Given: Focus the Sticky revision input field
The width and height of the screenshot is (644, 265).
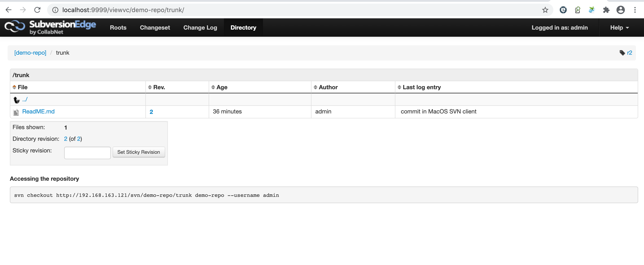Looking at the screenshot, I should click(87, 153).
